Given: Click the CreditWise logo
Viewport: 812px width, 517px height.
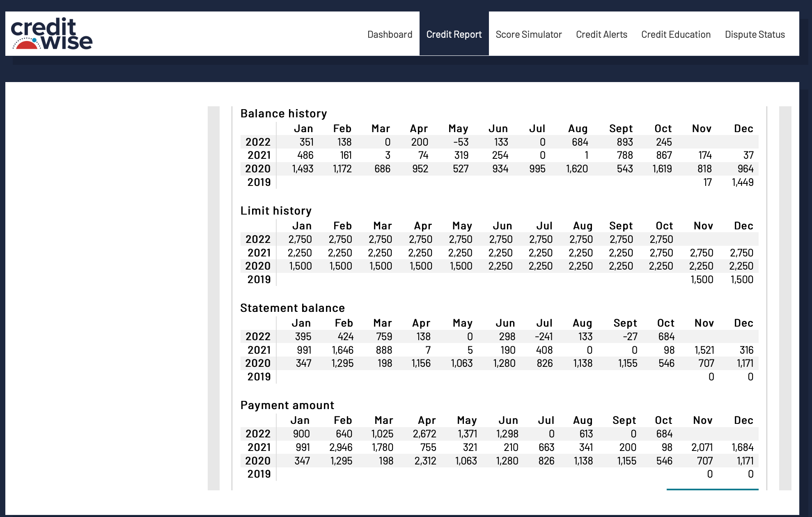Looking at the screenshot, I should 52,34.
